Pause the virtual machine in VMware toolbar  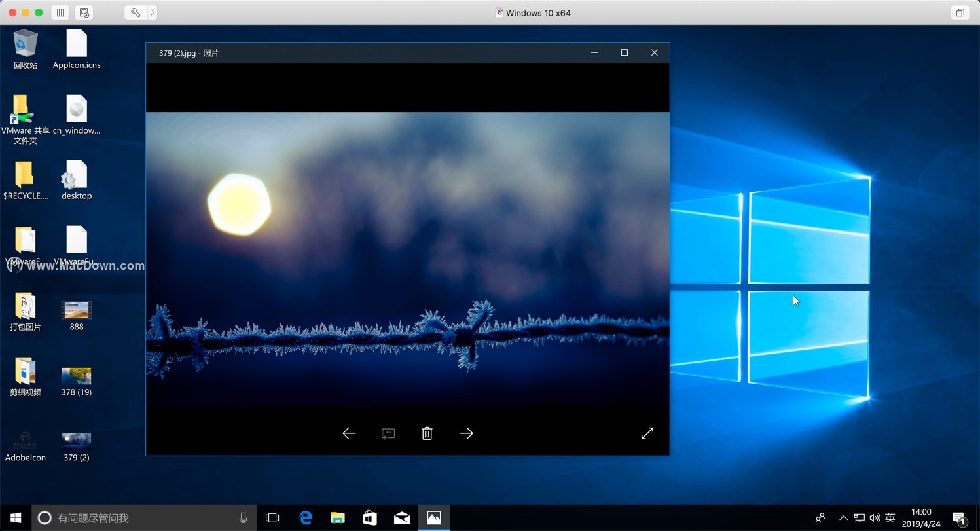(x=60, y=12)
